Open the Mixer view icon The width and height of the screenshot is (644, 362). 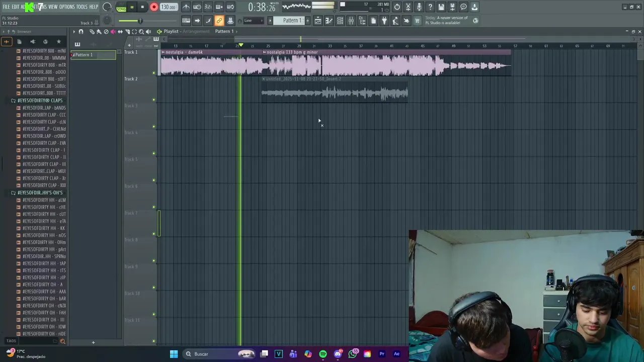pos(351,21)
